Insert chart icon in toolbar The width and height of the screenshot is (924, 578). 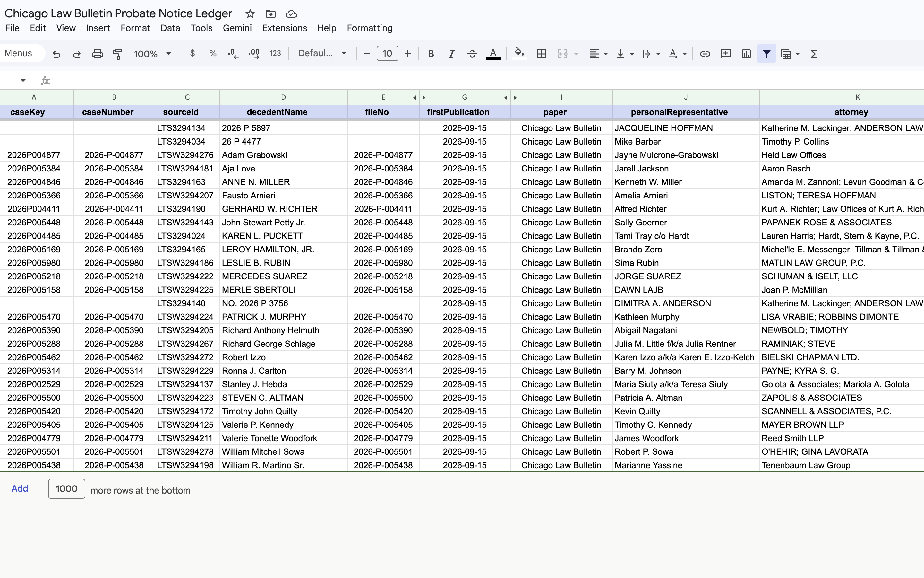pos(746,54)
